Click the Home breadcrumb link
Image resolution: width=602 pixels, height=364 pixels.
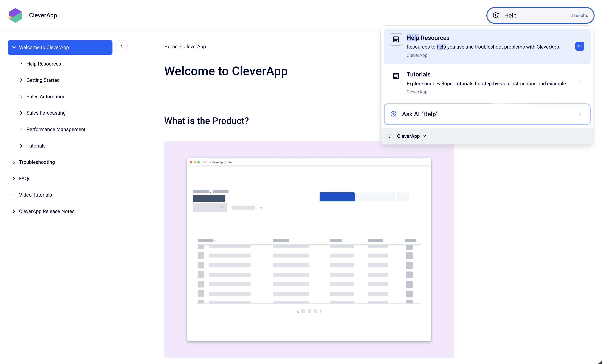click(x=171, y=46)
